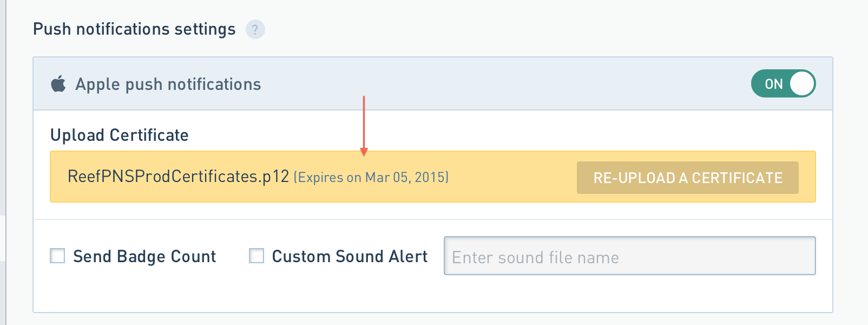Click the Send Badge Count label text

point(144,256)
